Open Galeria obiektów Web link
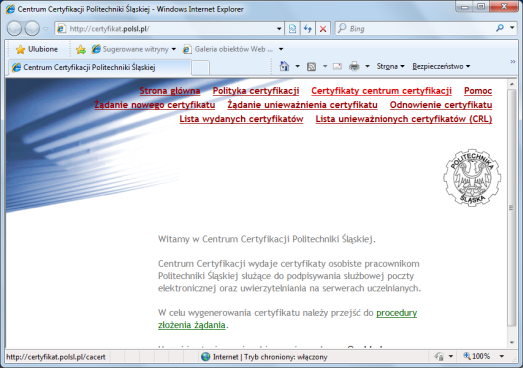Image resolution: width=523 pixels, height=368 pixels. [228, 49]
